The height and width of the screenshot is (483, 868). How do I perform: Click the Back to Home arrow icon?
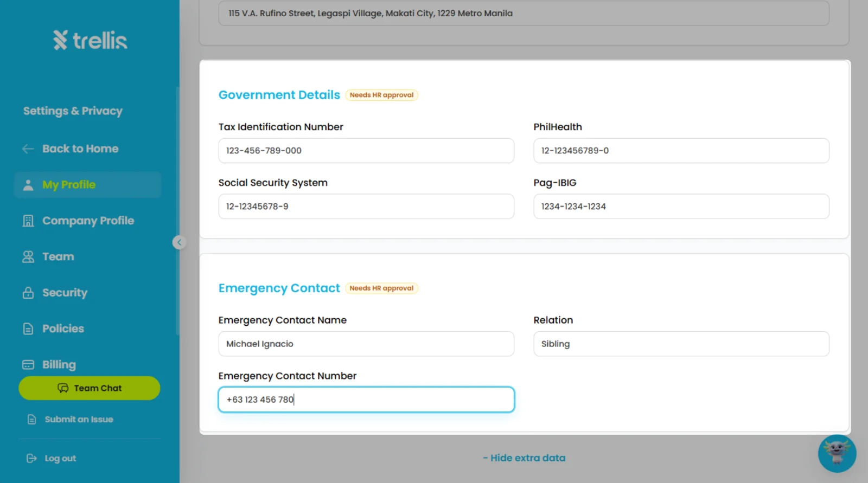(28, 149)
